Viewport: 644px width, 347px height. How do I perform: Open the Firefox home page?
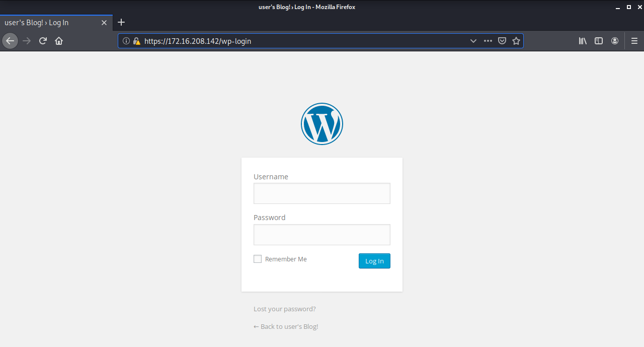tap(59, 41)
